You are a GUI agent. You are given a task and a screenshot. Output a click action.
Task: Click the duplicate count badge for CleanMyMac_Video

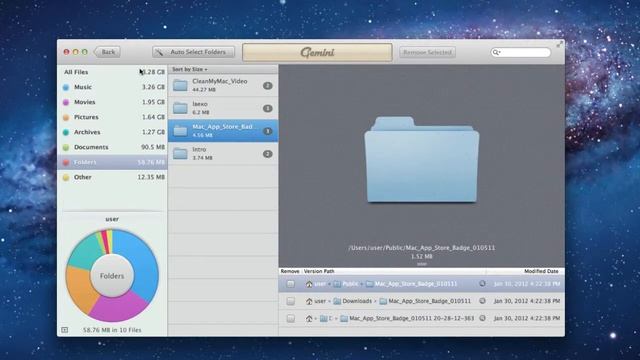[267, 86]
